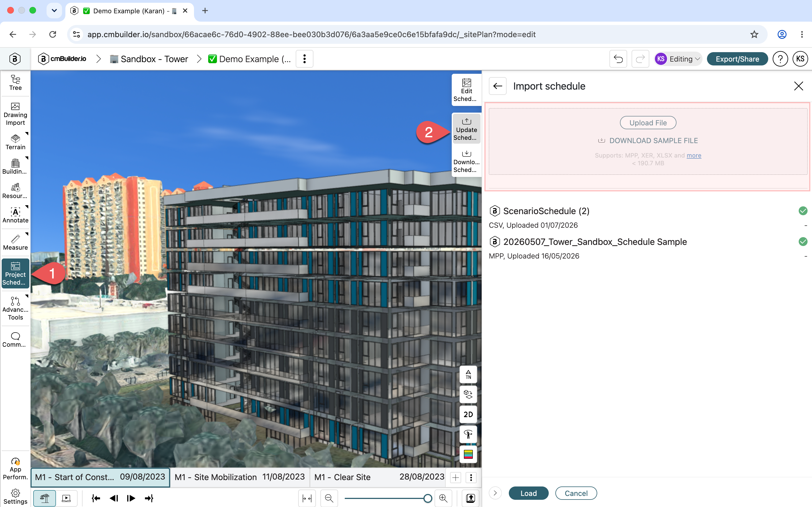This screenshot has width=812, height=507.
Task: Toggle the green check for Tower_Sandbox_Schedule Sample
Action: tap(803, 242)
